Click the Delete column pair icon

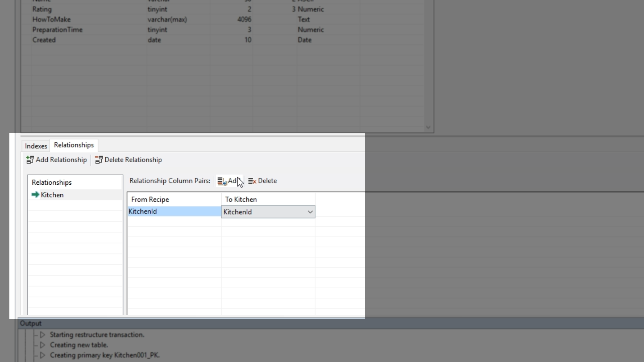[252, 181]
